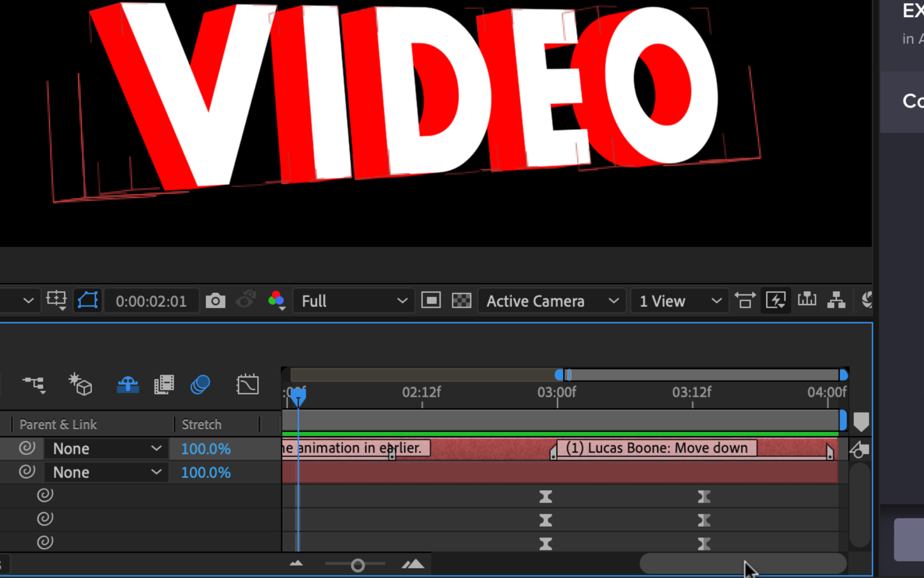The height and width of the screenshot is (578, 924).
Task: Click the comp marker bin icon
Action: [861, 422]
